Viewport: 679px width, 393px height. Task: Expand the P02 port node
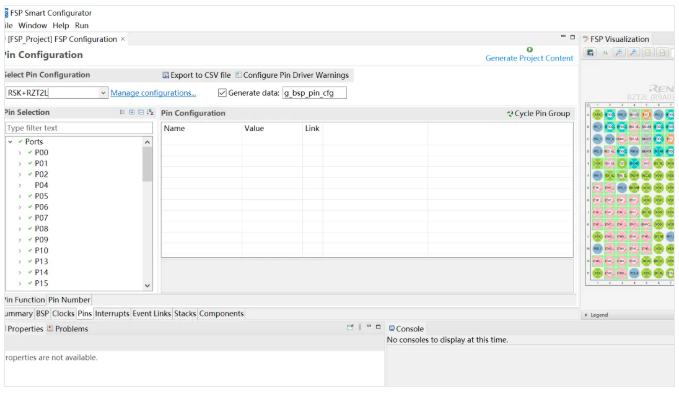pyautogui.click(x=20, y=174)
